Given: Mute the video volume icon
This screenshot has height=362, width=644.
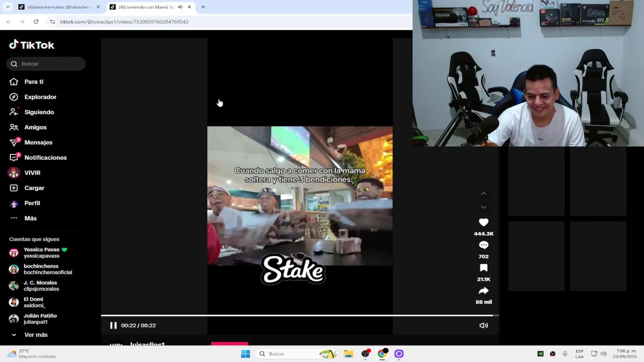Looking at the screenshot, I should click(x=484, y=325).
